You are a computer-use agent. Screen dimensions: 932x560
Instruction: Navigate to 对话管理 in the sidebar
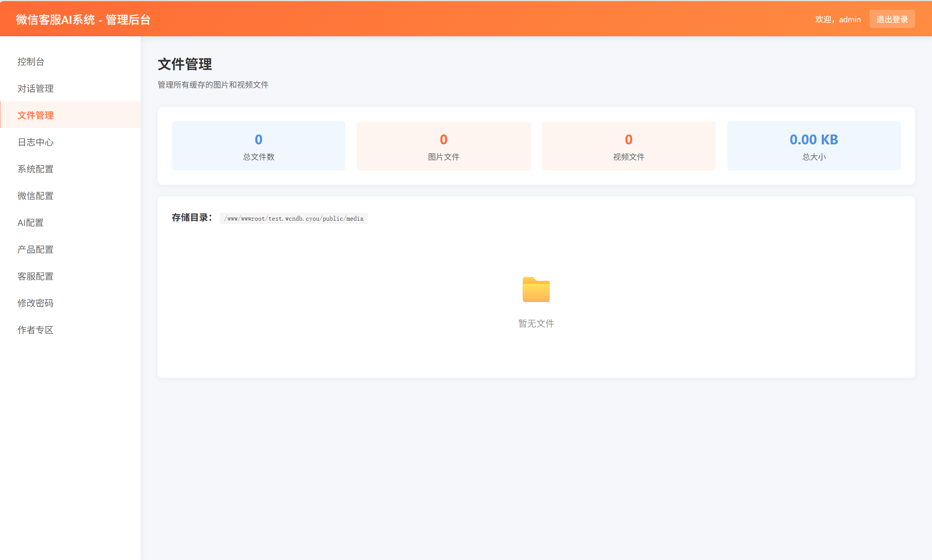[35, 88]
